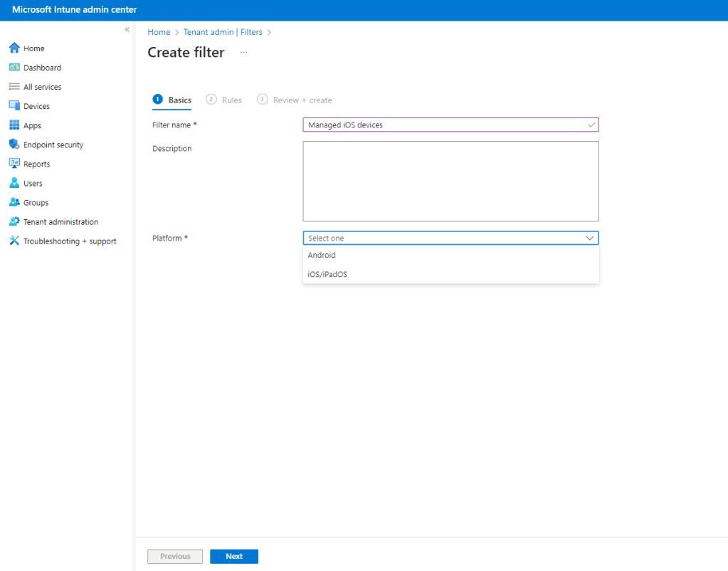The image size is (728, 571).
Task: Click the Endpoint security shield icon
Action: tap(14, 145)
